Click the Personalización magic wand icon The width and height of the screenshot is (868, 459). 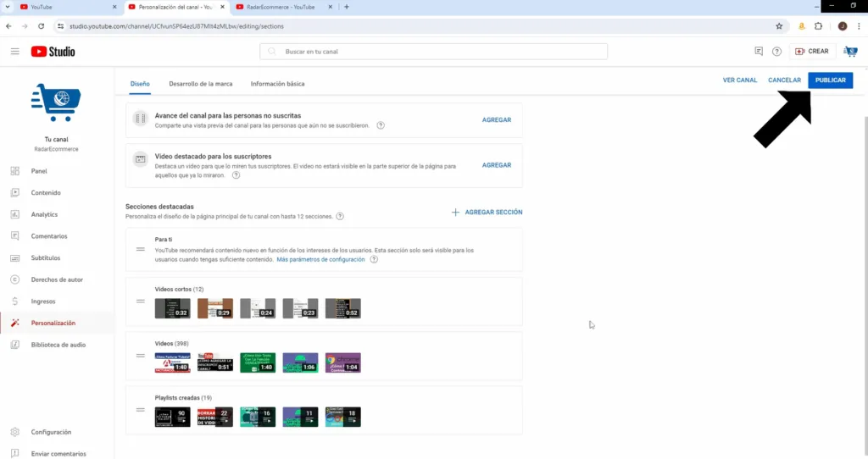[15, 323]
